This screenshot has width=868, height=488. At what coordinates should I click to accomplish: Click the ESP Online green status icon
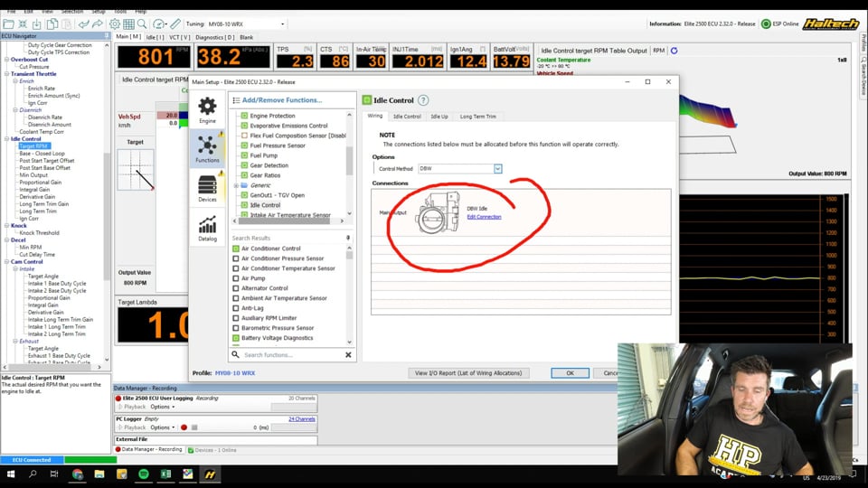[x=766, y=23]
